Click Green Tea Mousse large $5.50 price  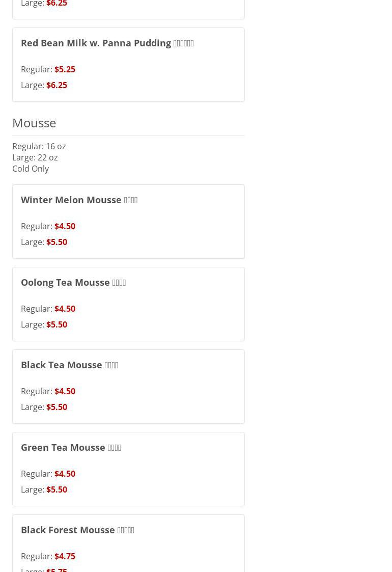tap(57, 489)
